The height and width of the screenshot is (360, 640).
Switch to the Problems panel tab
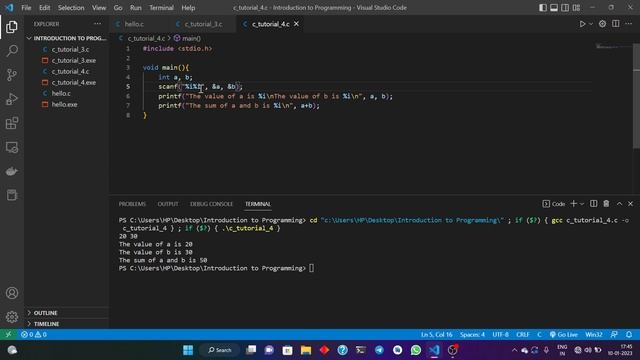[x=132, y=204]
